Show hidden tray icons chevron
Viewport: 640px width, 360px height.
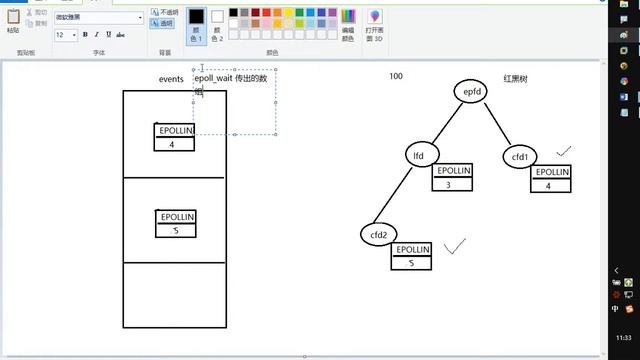[x=616, y=270]
